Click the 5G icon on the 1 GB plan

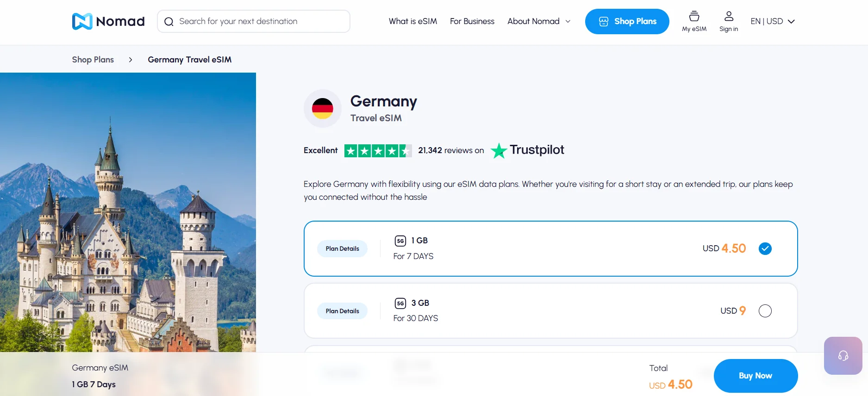tap(400, 241)
